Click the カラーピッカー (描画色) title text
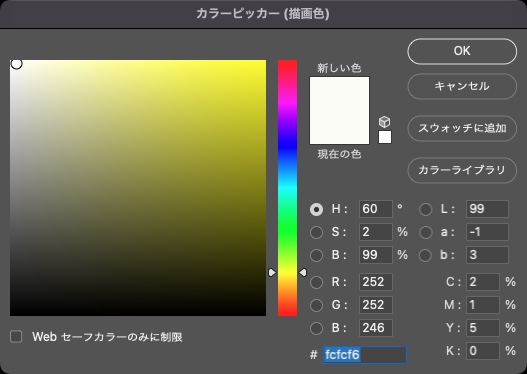Screen dimensions: 527x374 coord(263,14)
